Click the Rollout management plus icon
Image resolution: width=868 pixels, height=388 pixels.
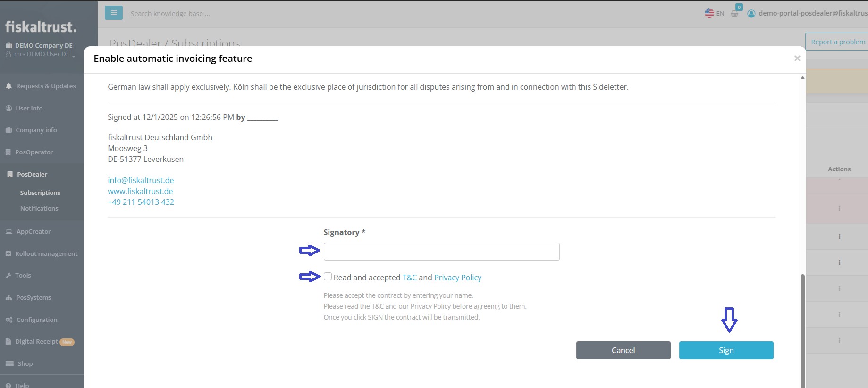point(8,254)
